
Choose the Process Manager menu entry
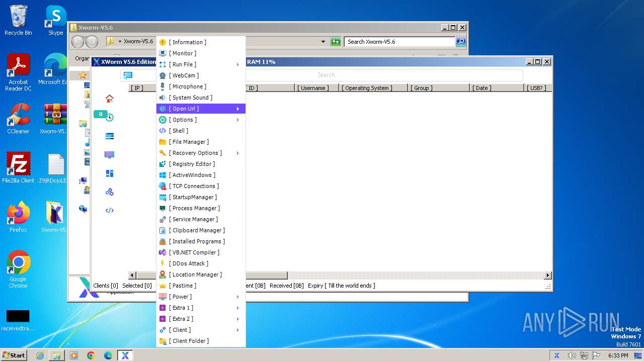201,208
